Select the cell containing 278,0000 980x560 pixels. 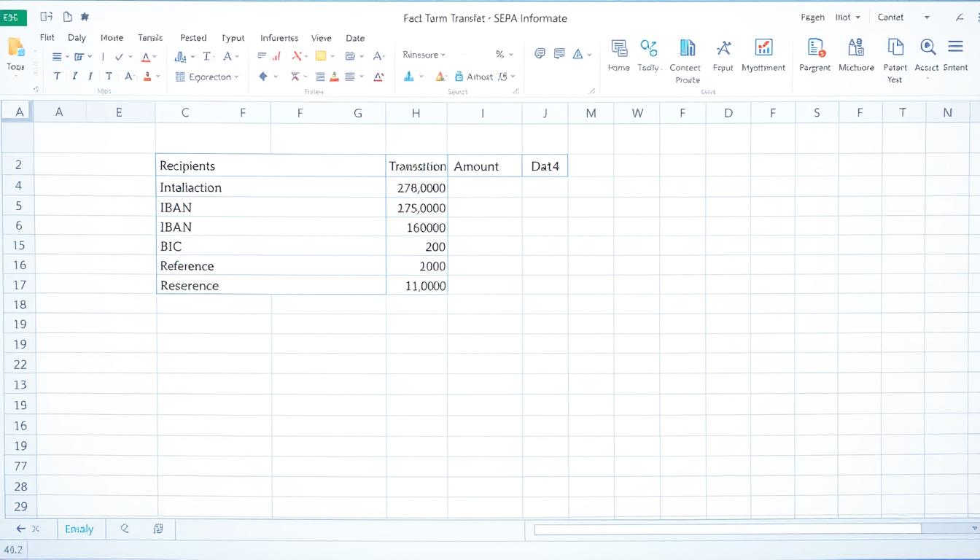416,187
